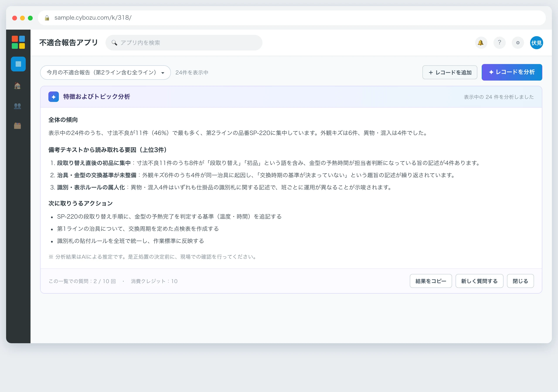Open settings gear icon
Screen dimensions: 558x392
pos(518,42)
